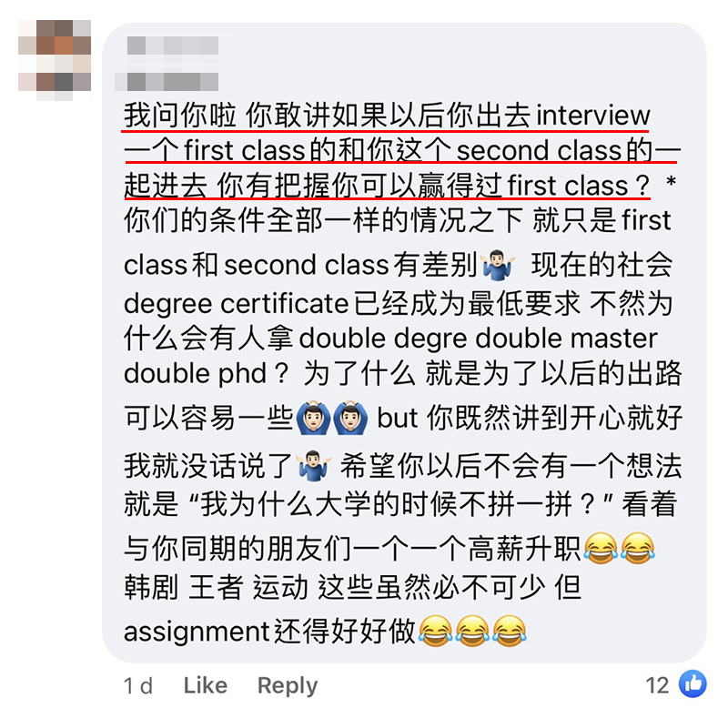
Task: Click the second OK-gesture emoji before 'but'
Action: click(x=350, y=419)
